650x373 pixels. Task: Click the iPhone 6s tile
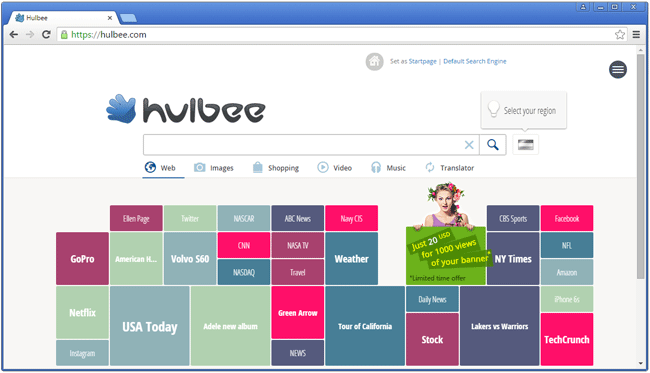[567, 299]
